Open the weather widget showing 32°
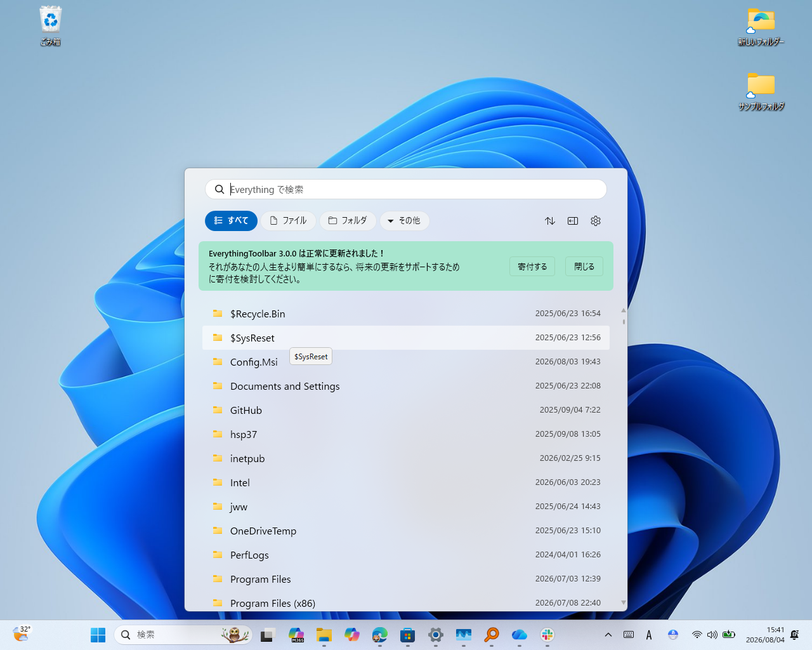The width and height of the screenshot is (812, 650). [22, 634]
